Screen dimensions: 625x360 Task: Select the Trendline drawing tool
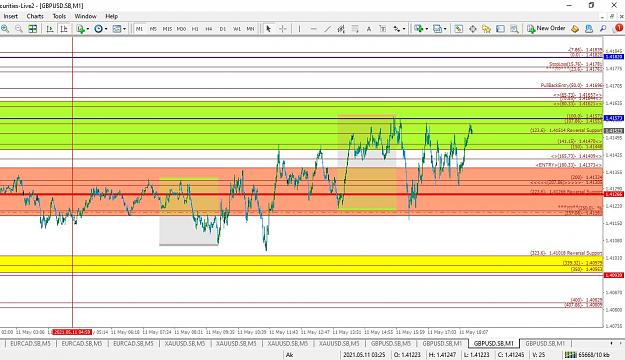(x=327, y=29)
